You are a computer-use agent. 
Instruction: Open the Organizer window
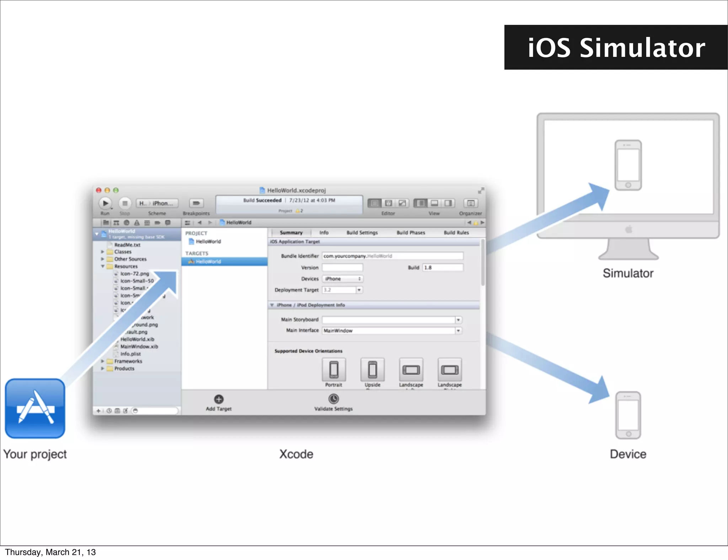(x=471, y=203)
